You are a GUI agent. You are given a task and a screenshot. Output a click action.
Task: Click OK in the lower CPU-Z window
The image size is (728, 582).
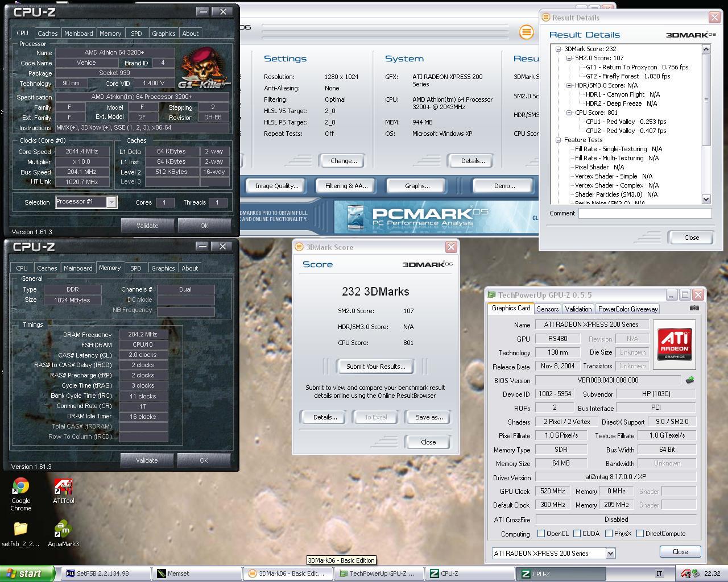[204, 460]
